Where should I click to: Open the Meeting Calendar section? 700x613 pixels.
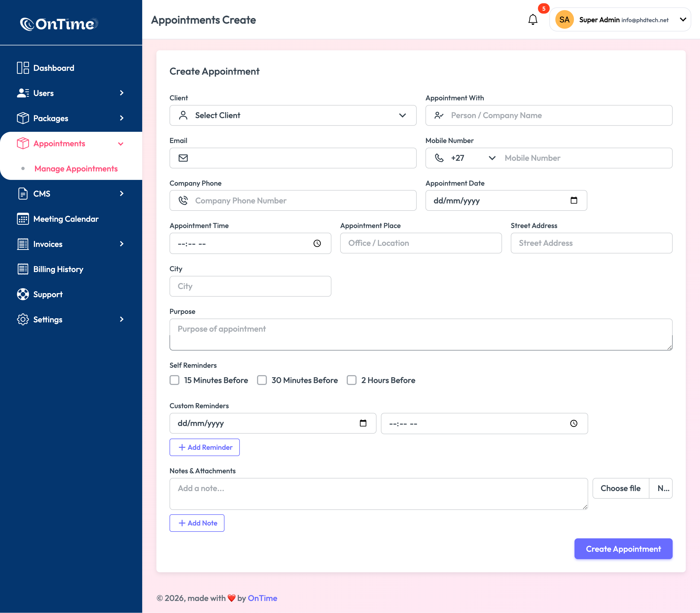point(23,218)
